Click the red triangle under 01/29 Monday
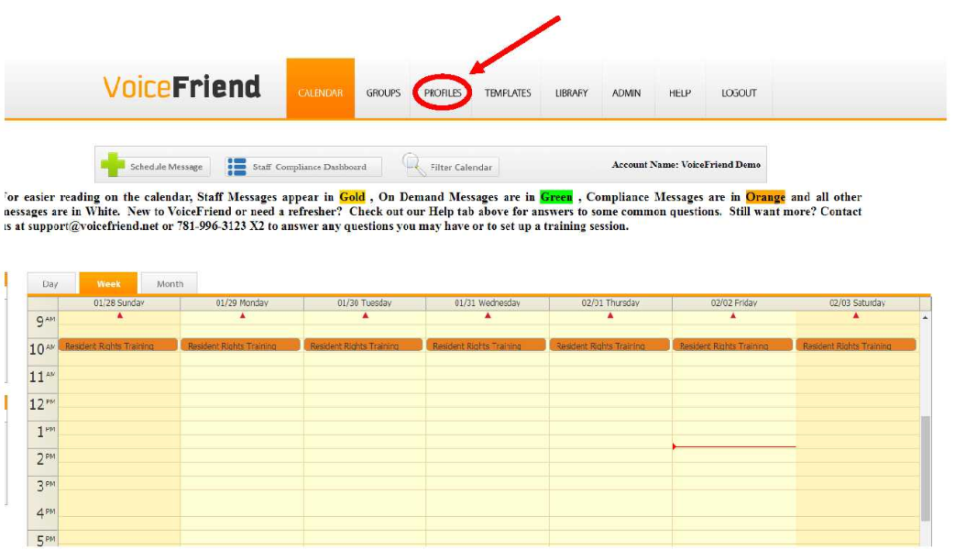The image size is (966, 560). tap(243, 315)
